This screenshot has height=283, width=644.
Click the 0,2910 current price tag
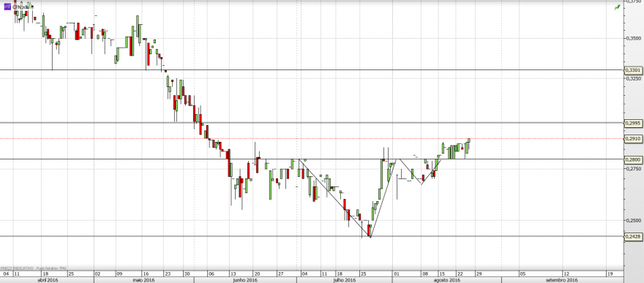tap(632, 139)
